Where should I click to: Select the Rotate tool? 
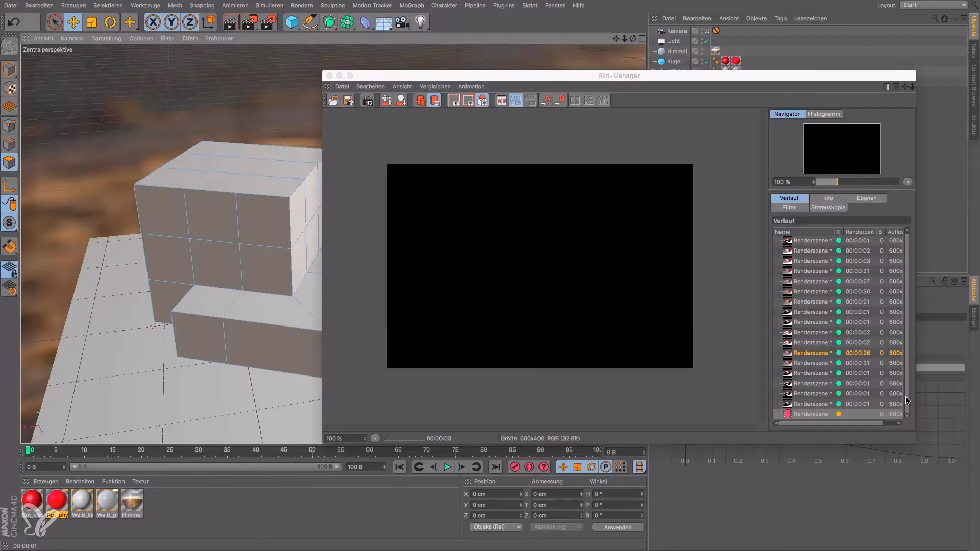[110, 22]
